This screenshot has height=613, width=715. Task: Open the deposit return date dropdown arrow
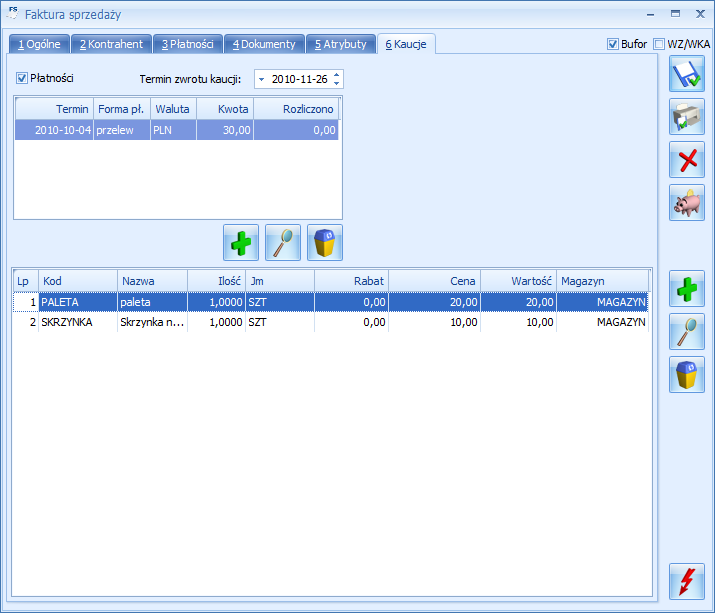pyautogui.click(x=261, y=79)
